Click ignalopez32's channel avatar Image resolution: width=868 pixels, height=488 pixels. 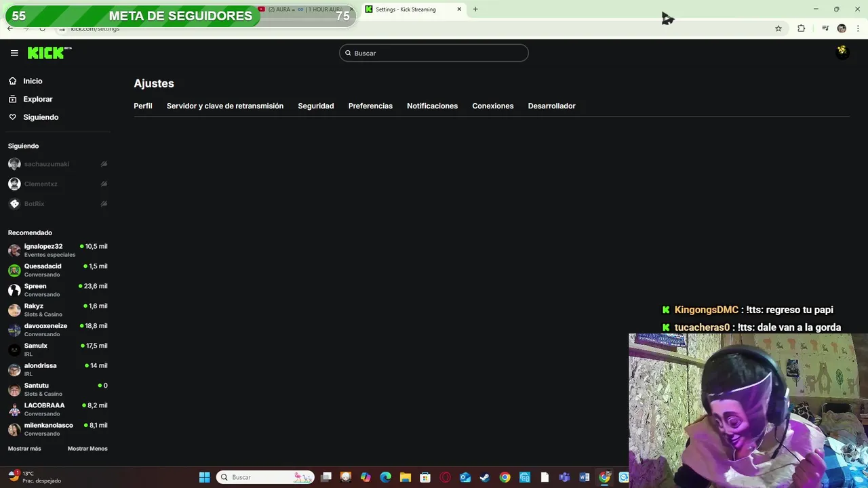[14, 250]
